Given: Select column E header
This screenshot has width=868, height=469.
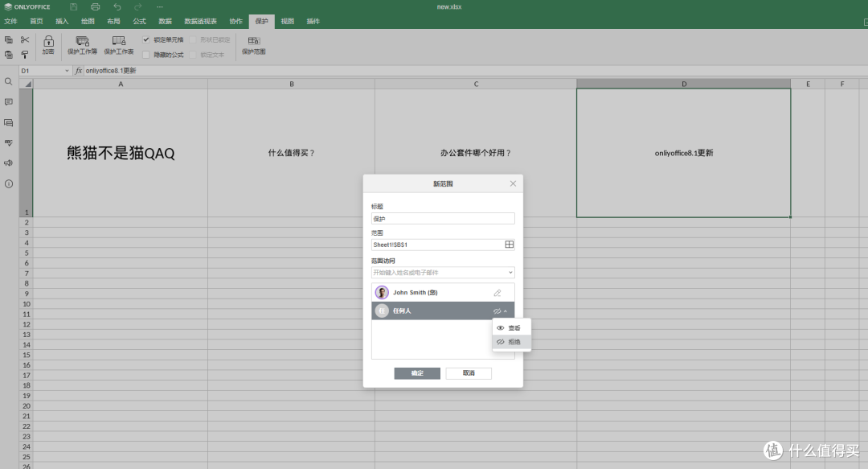Looking at the screenshot, I should [x=808, y=84].
